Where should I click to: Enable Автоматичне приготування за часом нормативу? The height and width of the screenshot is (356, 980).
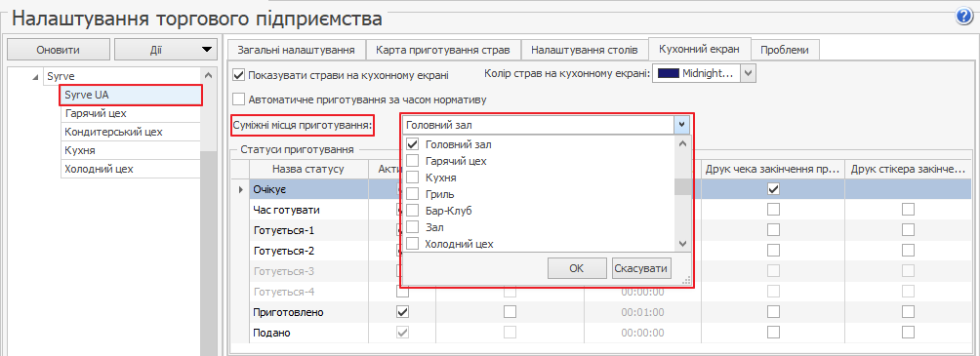[x=238, y=99]
